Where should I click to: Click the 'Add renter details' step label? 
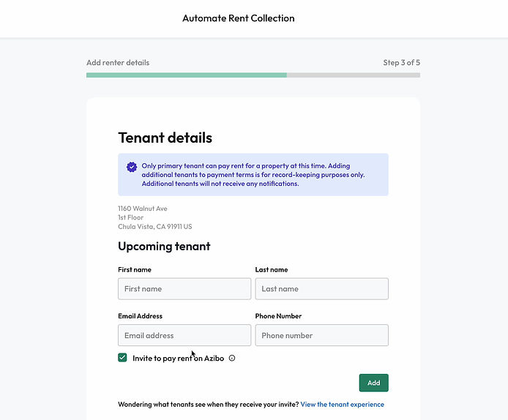click(118, 62)
